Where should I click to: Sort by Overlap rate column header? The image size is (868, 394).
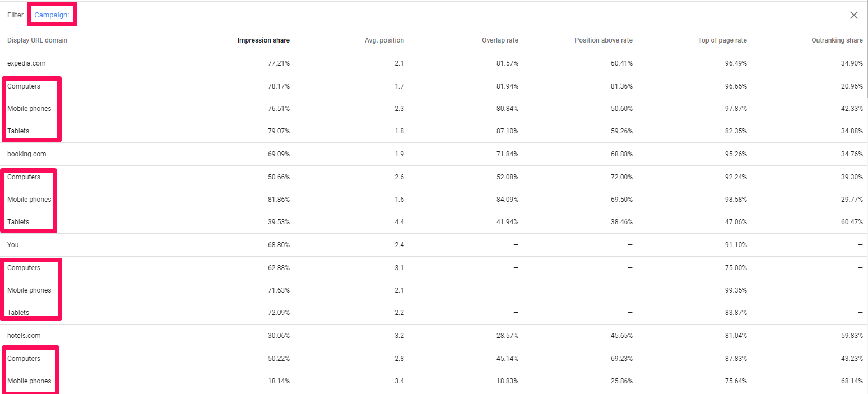click(x=500, y=40)
